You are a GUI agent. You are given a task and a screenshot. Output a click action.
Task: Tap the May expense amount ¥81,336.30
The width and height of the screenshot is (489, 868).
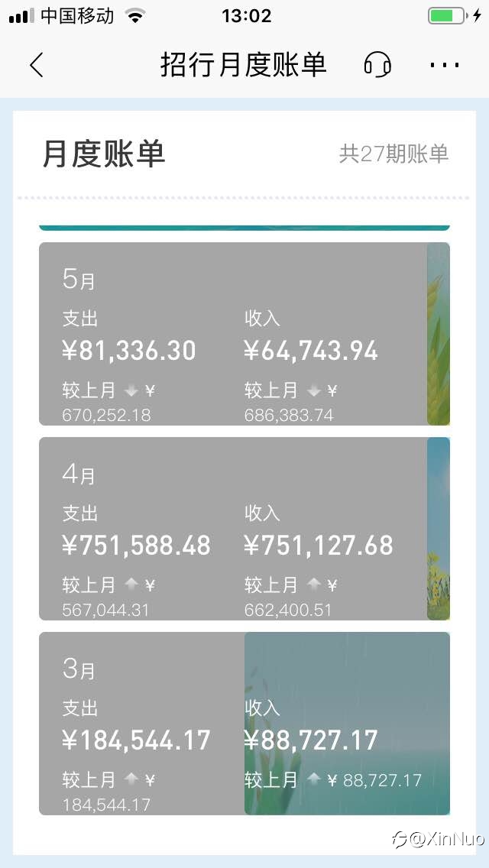[129, 351]
